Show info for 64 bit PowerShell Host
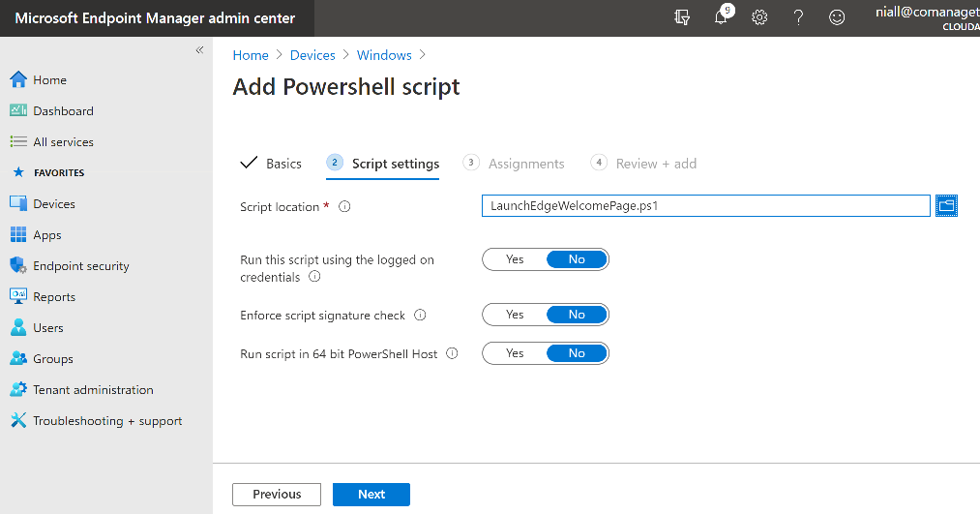Viewport: 980px width, 514px height. [452, 353]
